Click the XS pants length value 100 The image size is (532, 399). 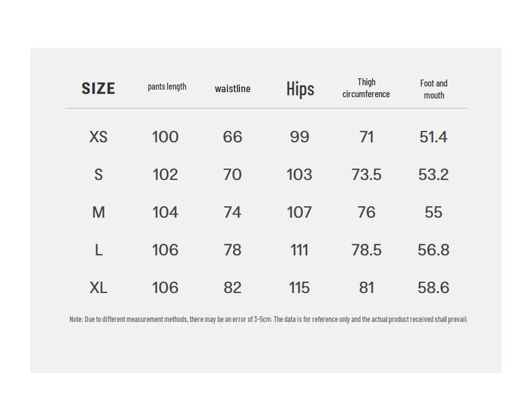166,137
